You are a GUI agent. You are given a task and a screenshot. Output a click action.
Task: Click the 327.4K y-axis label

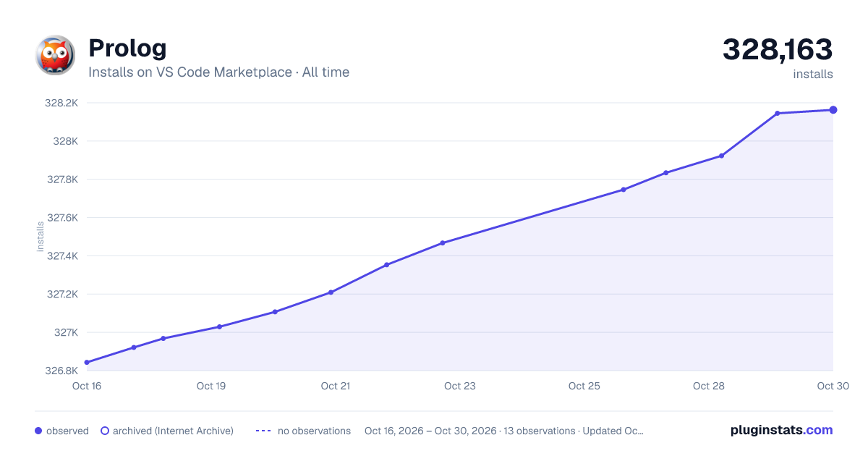tap(61, 256)
